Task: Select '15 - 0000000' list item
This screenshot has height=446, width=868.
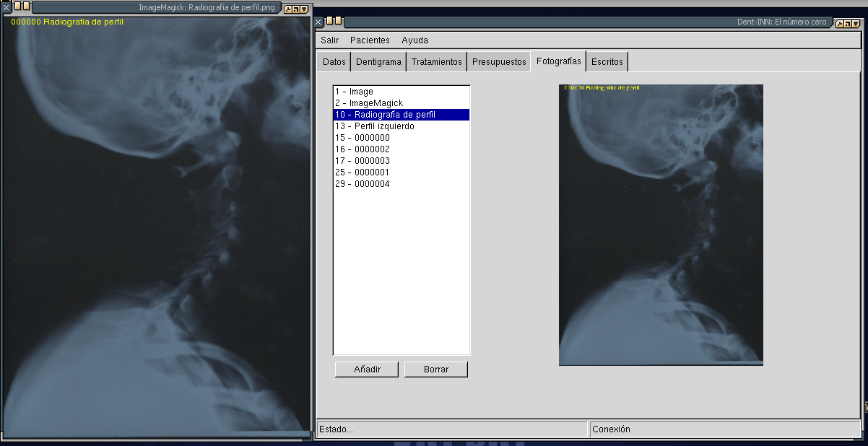Action: pyautogui.click(x=362, y=138)
